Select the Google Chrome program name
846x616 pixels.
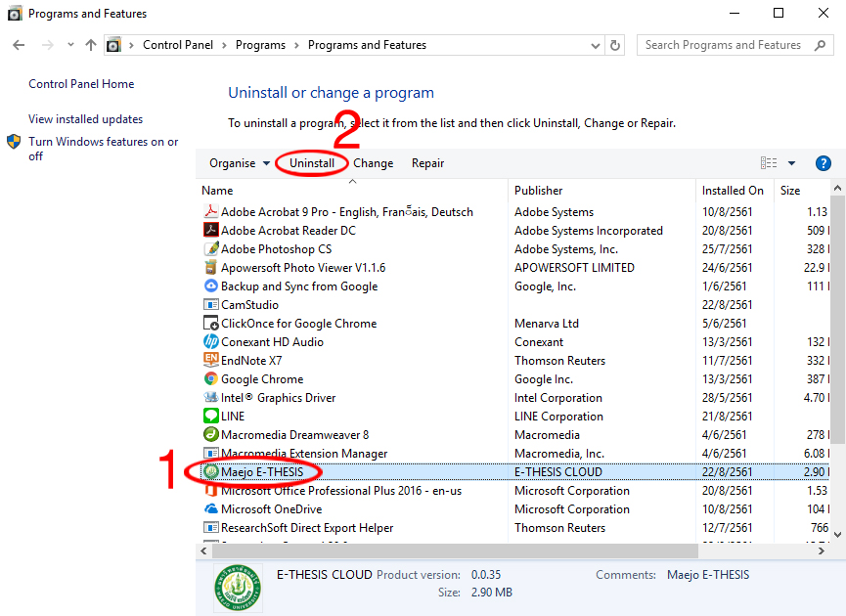pos(262,379)
